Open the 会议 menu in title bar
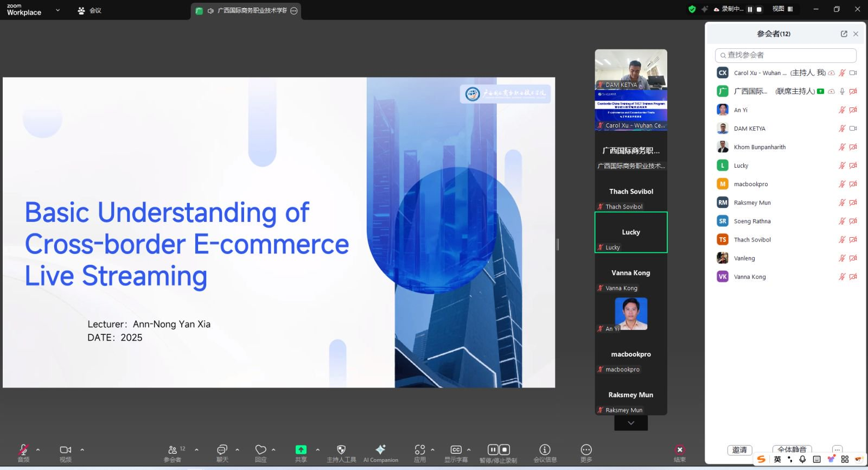 [x=90, y=10]
